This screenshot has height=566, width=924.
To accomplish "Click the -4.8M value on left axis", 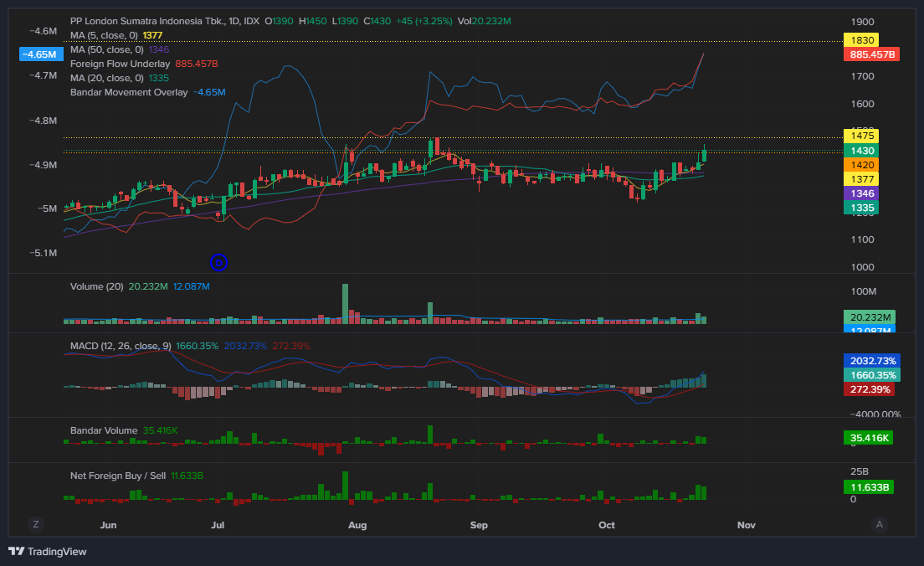I will [x=43, y=121].
